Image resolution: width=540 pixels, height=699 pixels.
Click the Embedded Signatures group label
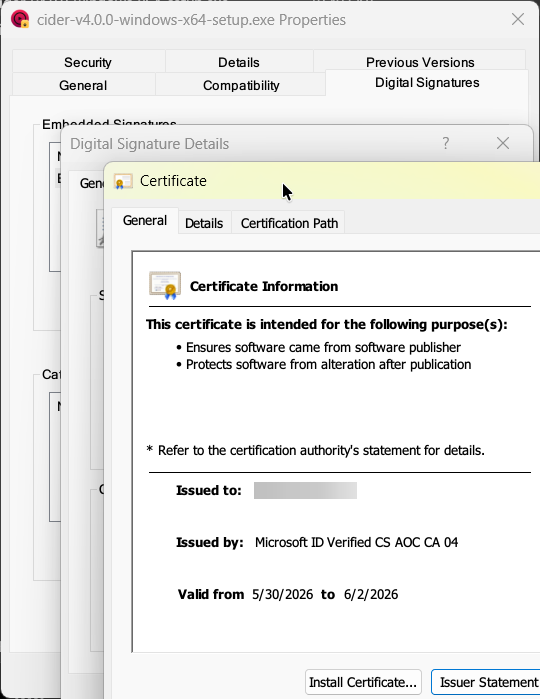tap(109, 122)
